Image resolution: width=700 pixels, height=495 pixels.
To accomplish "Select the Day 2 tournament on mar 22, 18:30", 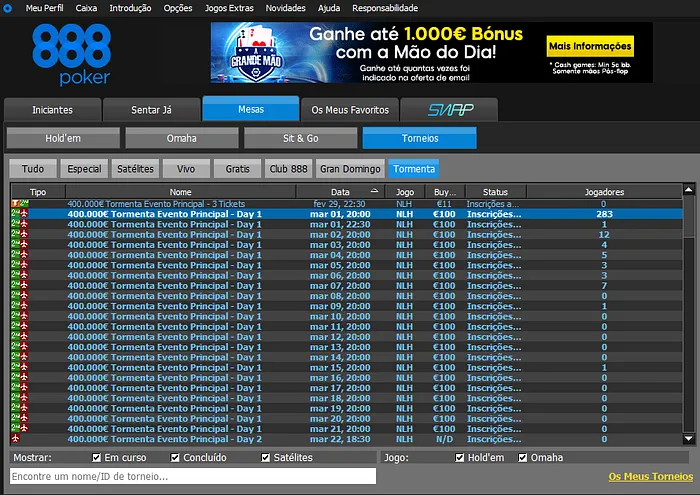I will click(x=346, y=439).
